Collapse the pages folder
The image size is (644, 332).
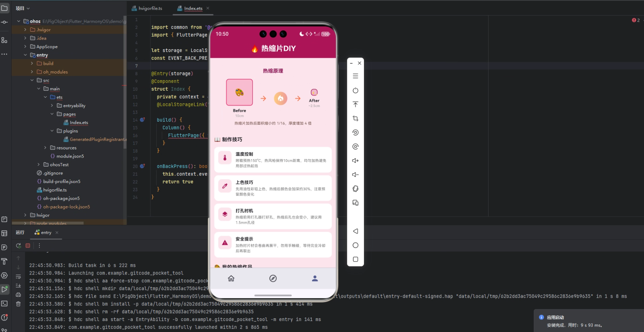(52, 114)
